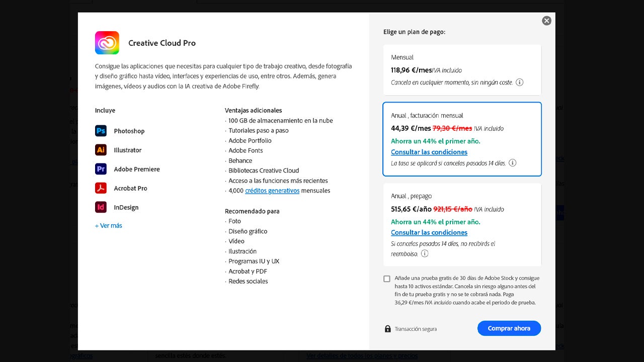644x362 pixels.
Task: Click the Acrobat Pro app icon
Action: (101, 188)
